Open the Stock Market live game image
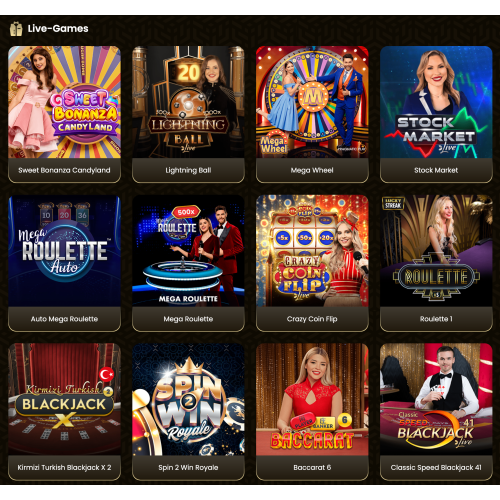 (436, 102)
